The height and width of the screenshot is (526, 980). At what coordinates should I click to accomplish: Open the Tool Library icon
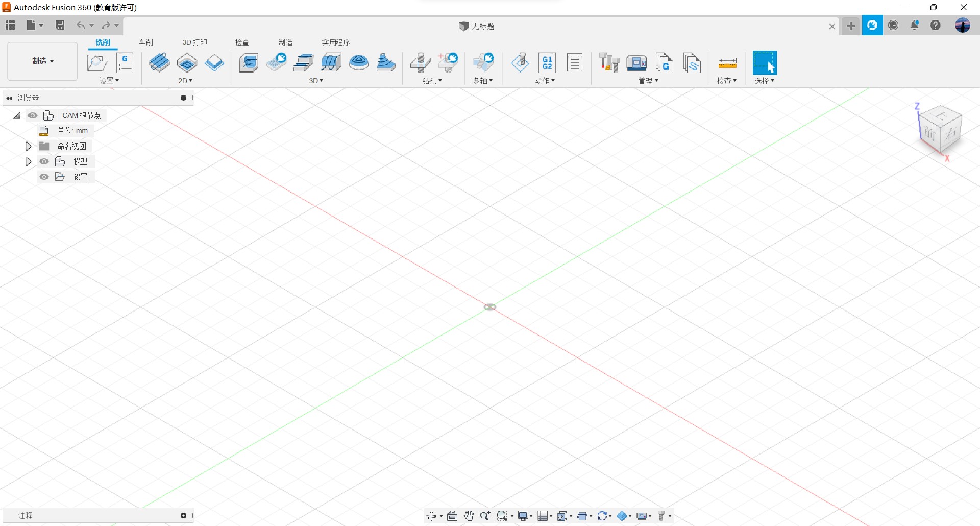(x=609, y=63)
